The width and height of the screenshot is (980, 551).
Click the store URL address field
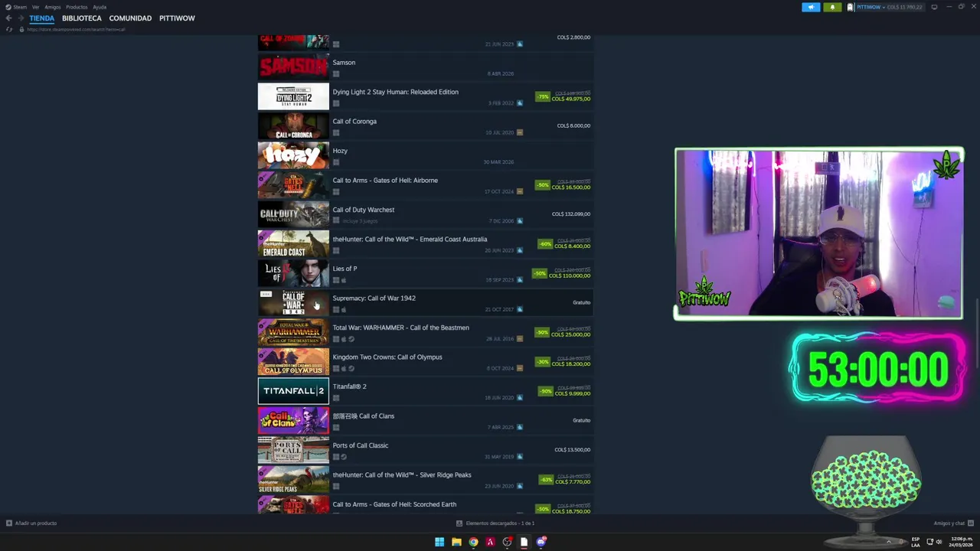77,29
